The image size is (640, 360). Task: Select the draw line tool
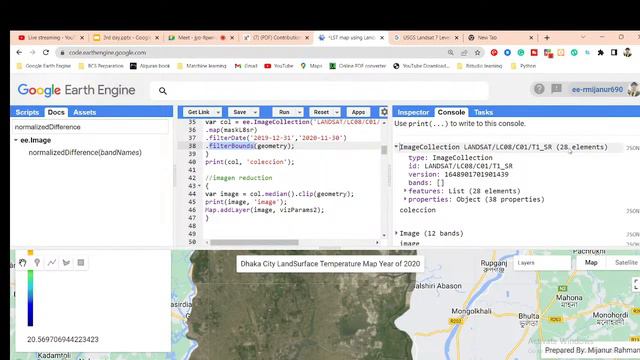pos(52,262)
